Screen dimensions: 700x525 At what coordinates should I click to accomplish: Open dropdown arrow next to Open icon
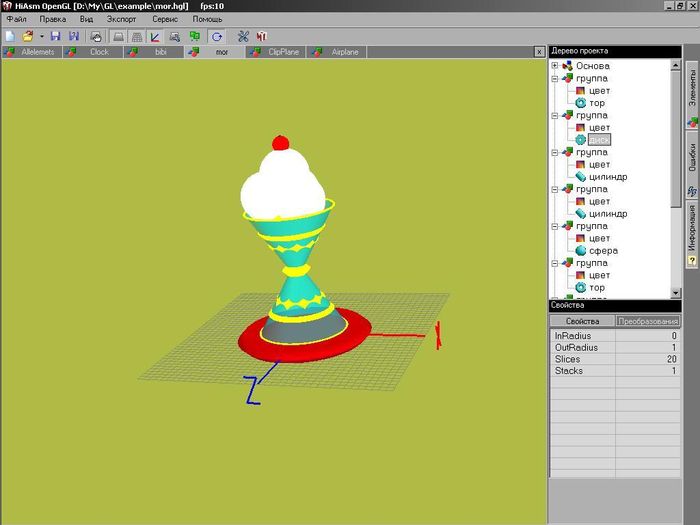tap(41, 36)
